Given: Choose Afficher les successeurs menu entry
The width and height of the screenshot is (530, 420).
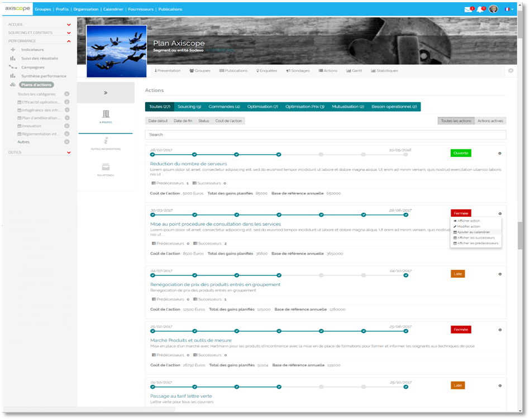Looking at the screenshot, I should click(476, 238).
